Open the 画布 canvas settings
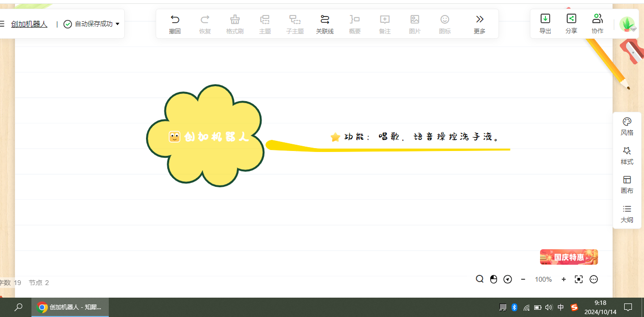 (x=627, y=185)
